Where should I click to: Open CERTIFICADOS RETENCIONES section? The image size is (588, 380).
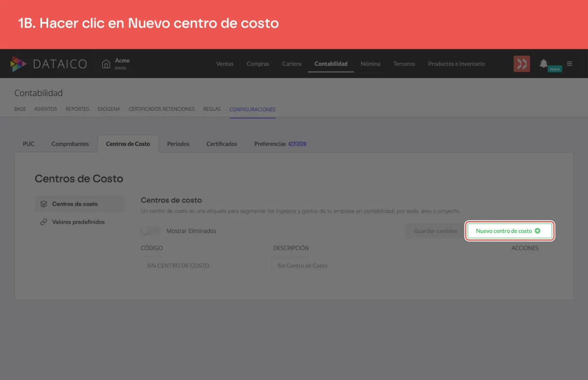tap(162, 109)
